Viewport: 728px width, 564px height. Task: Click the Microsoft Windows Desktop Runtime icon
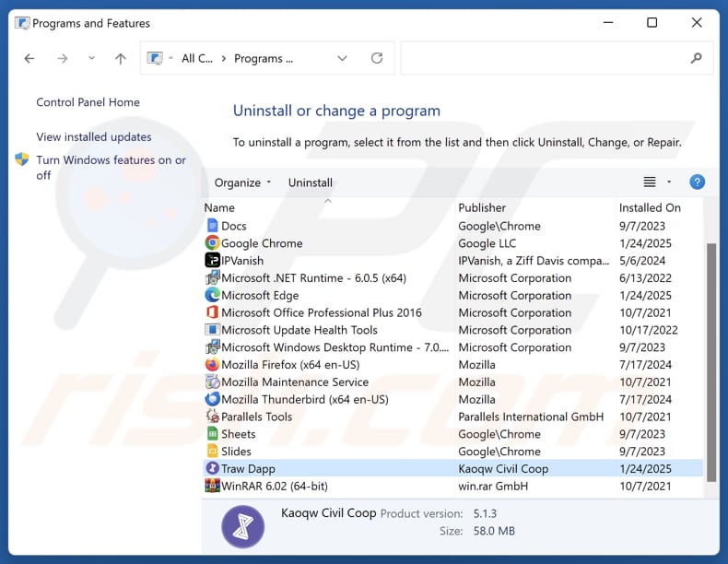pos(212,347)
